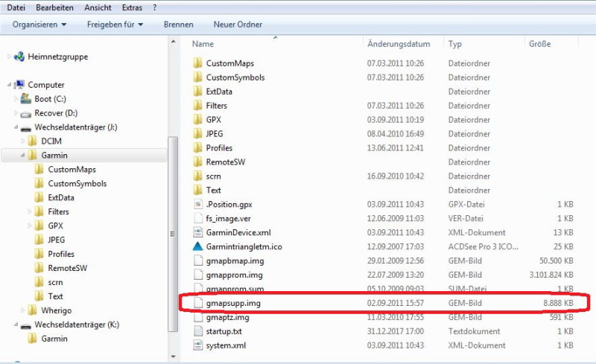The height and width of the screenshot is (364, 596).
Task: Collapse the Computer tree node
Action: click(x=9, y=85)
